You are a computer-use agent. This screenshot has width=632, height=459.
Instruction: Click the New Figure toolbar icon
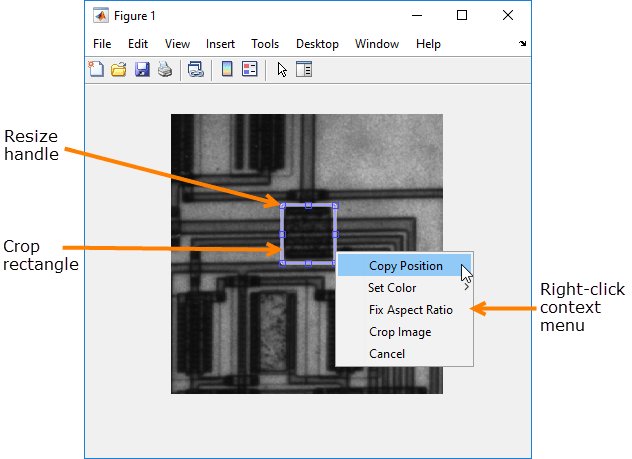pyautogui.click(x=96, y=69)
